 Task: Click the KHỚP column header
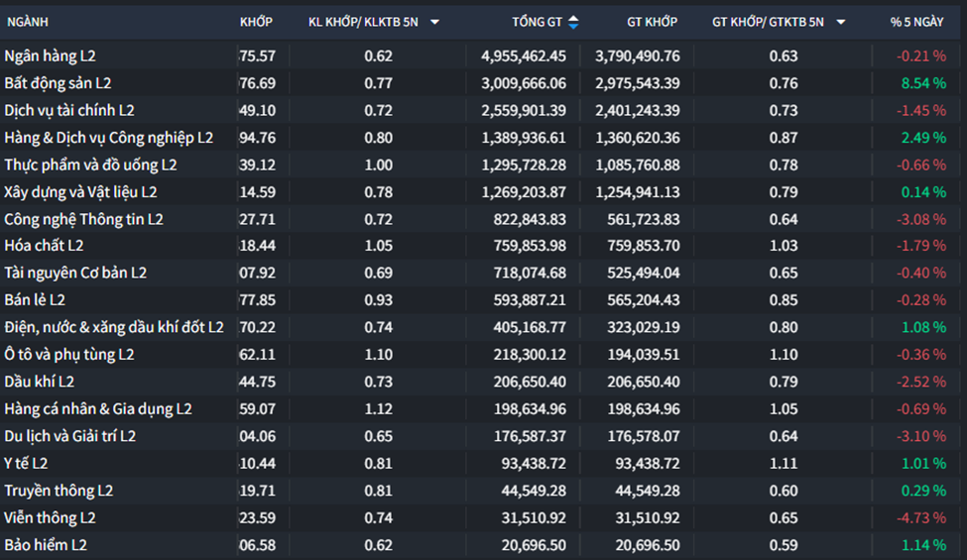pyautogui.click(x=256, y=22)
